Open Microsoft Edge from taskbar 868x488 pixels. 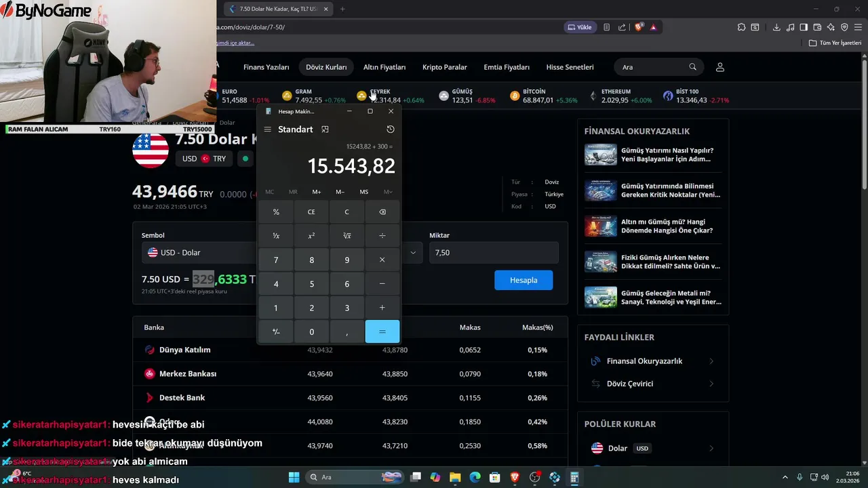click(x=475, y=477)
